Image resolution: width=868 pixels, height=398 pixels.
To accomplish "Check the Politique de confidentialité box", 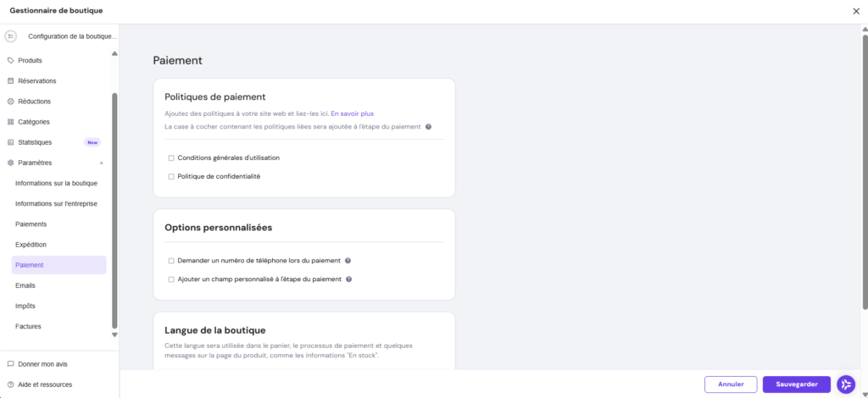I will (x=171, y=177).
